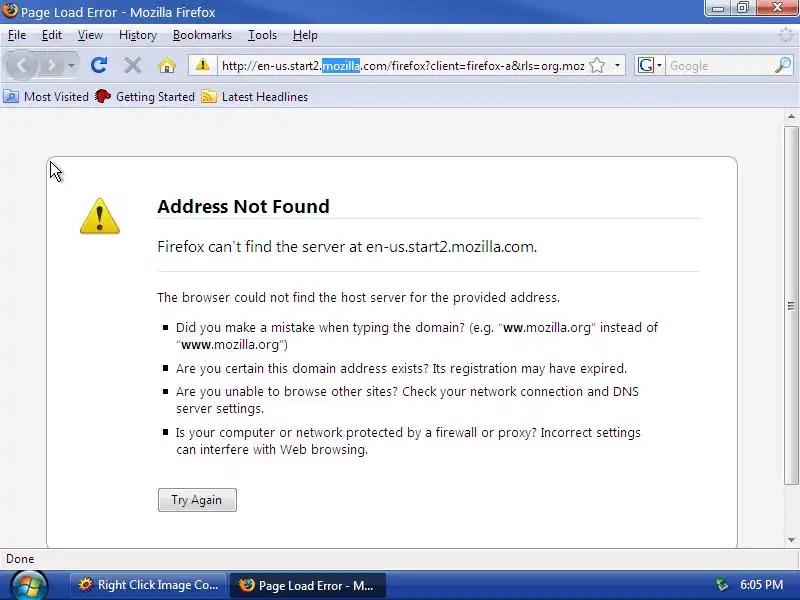Click the Forward navigation arrow
Screen dimensions: 800x600
[51, 66]
